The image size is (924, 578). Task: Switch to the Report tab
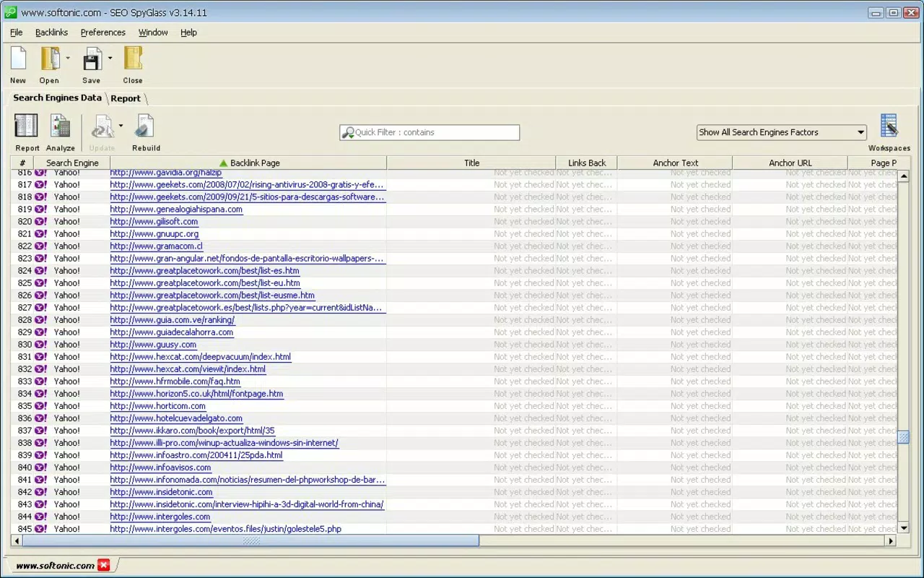point(126,98)
